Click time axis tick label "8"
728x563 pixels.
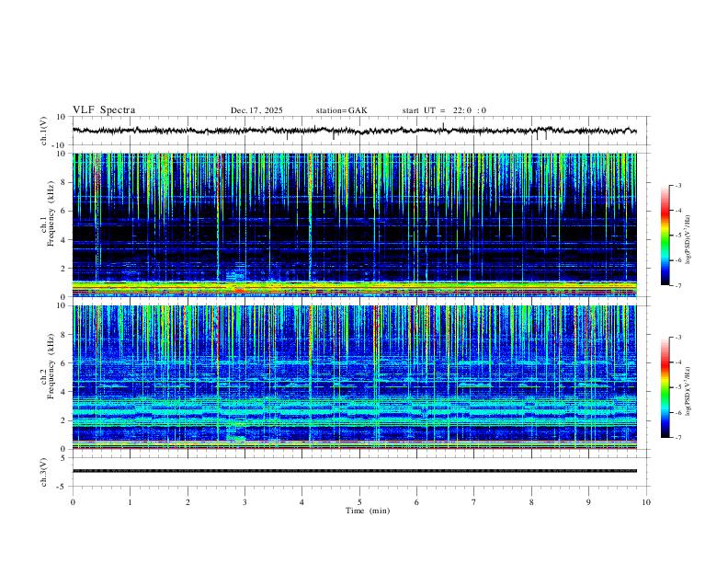coord(531,502)
